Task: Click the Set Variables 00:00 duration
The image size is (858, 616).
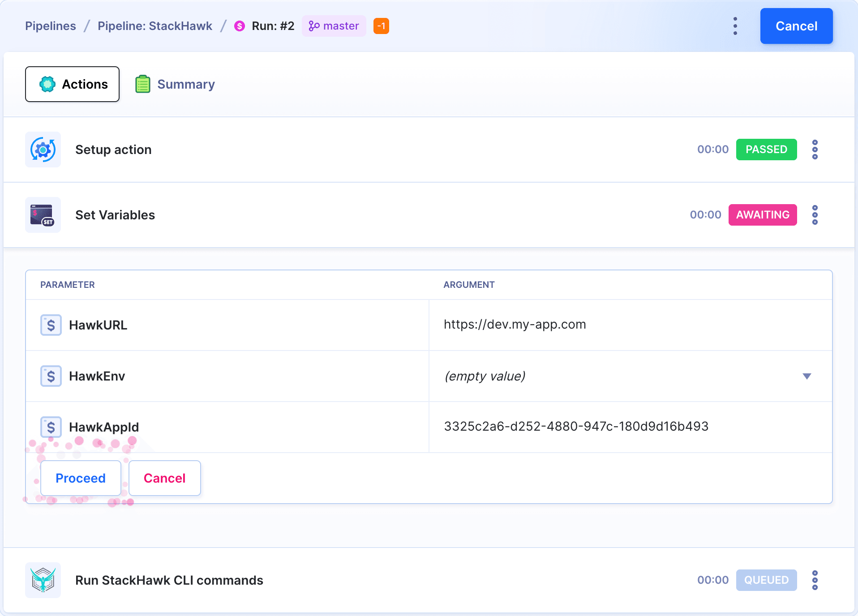Action: [x=706, y=215]
